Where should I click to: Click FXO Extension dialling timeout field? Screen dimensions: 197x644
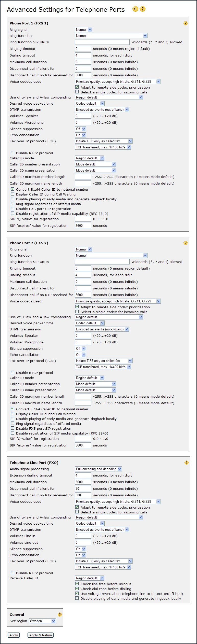pyautogui.click(x=83, y=475)
